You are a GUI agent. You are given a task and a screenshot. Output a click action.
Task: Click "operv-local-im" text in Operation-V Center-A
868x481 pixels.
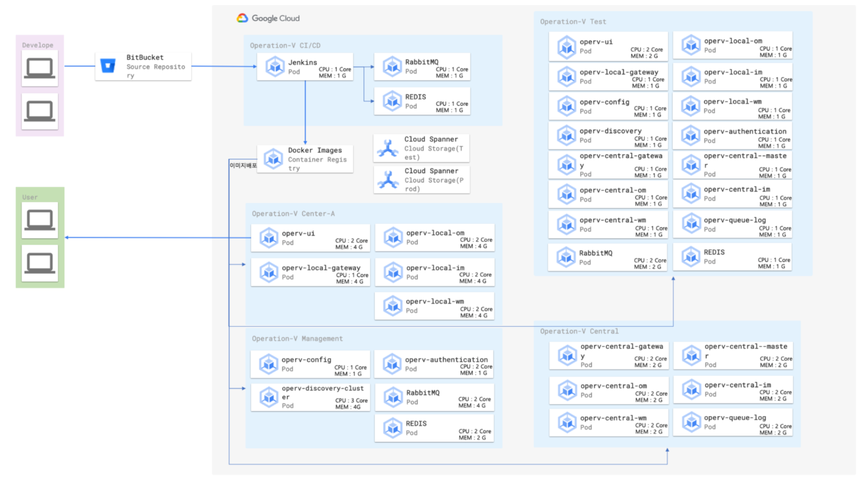click(435, 268)
